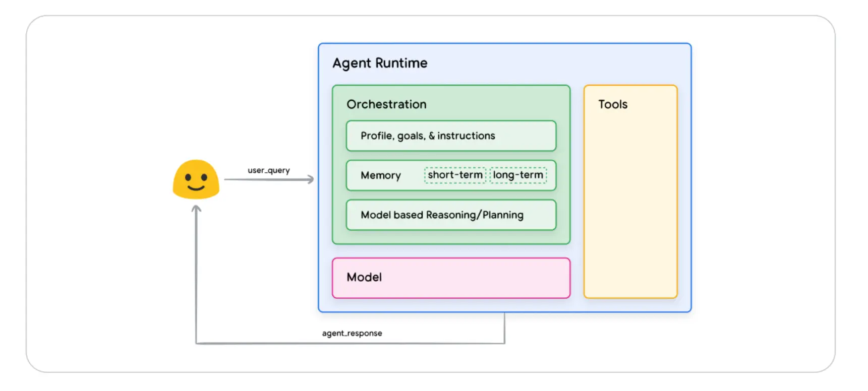Select the pink Model block
The height and width of the screenshot is (391, 868).
[451, 278]
